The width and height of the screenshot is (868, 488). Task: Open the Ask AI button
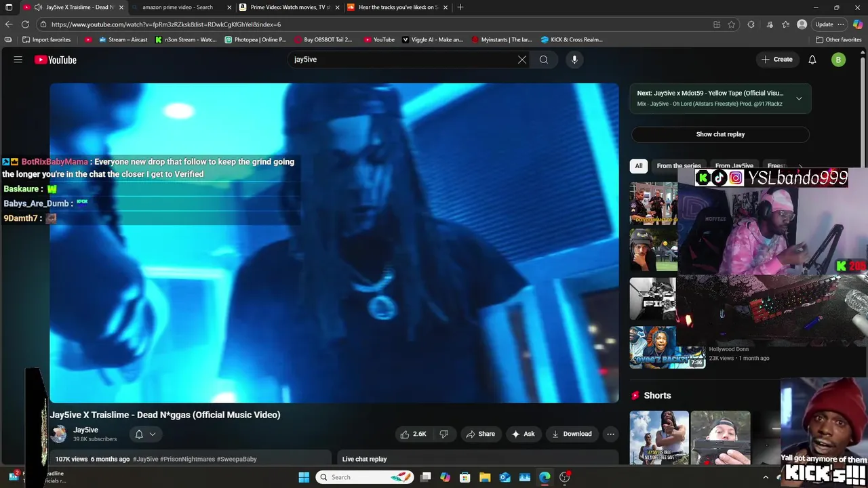click(523, 434)
